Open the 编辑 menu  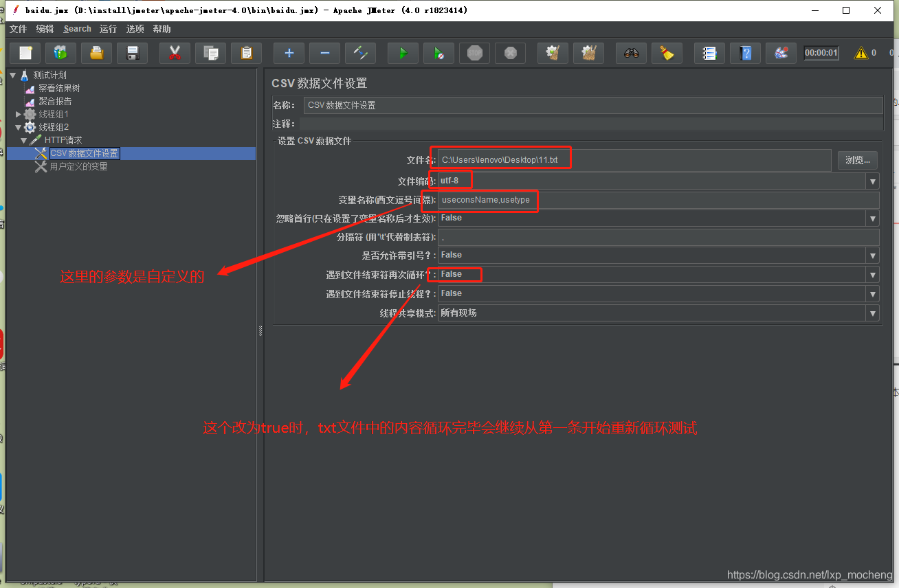tap(45, 29)
